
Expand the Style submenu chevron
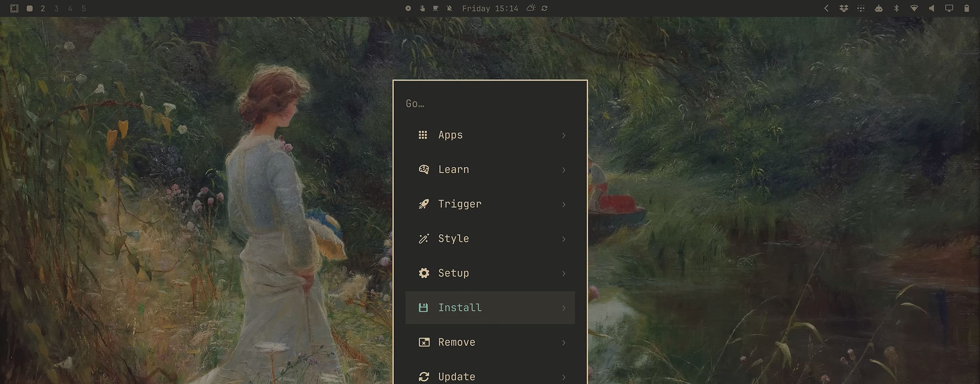tap(564, 239)
